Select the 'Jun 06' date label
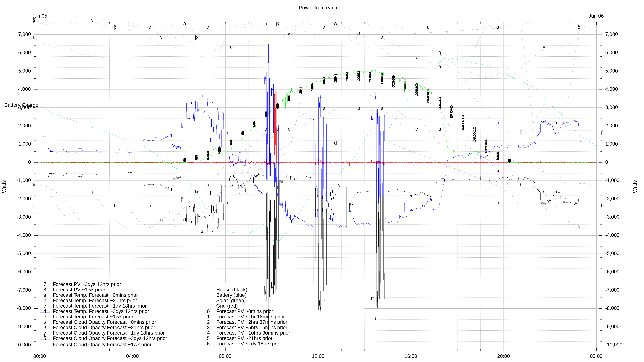This screenshot has width=644, height=362. click(596, 16)
